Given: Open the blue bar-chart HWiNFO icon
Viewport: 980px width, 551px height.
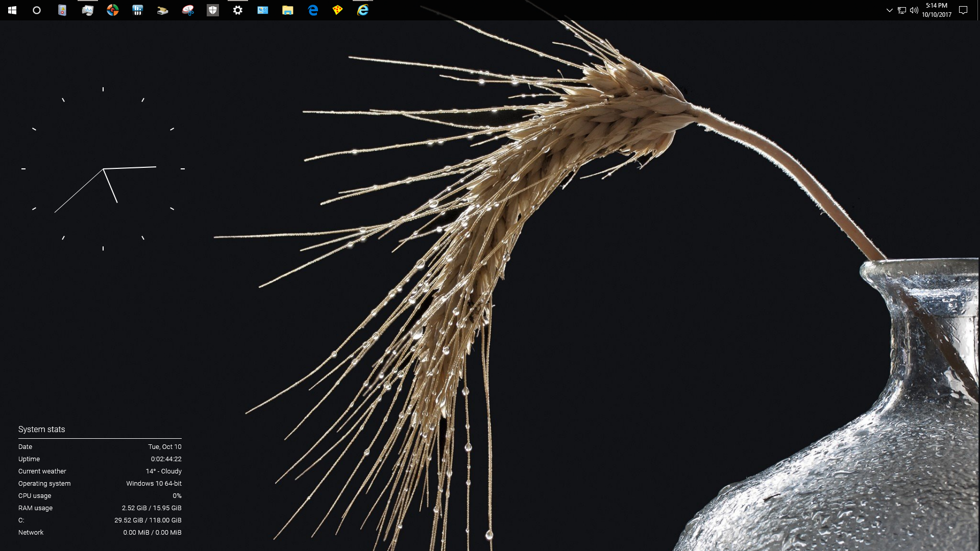Looking at the screenshot, I should coord(137,10).
